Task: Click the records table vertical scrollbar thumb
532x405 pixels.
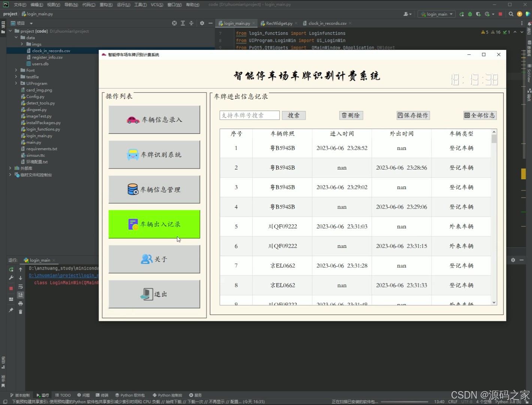Action: click(494, 139)
